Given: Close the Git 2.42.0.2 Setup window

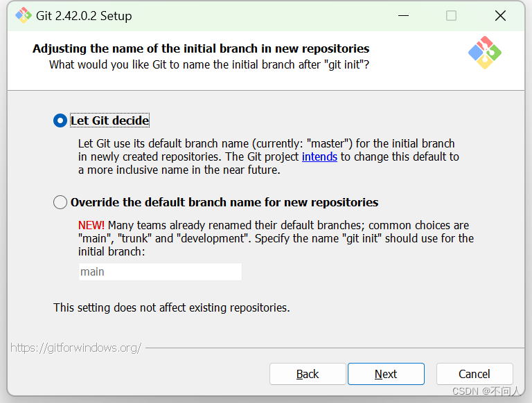Looking at the screenshot, I should [x=500, y=16].
